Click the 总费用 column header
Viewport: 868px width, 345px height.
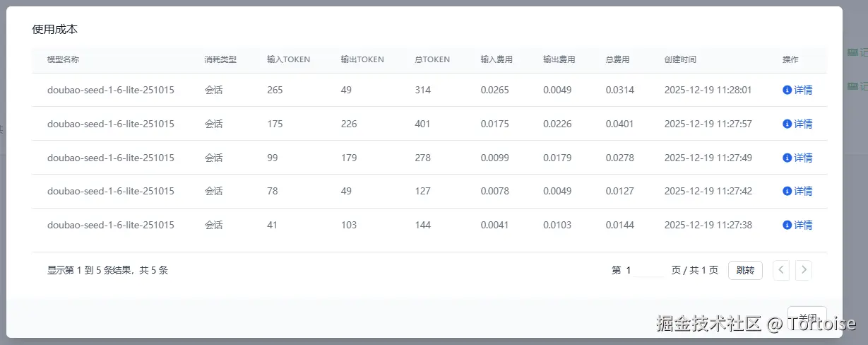coord(617,59)
